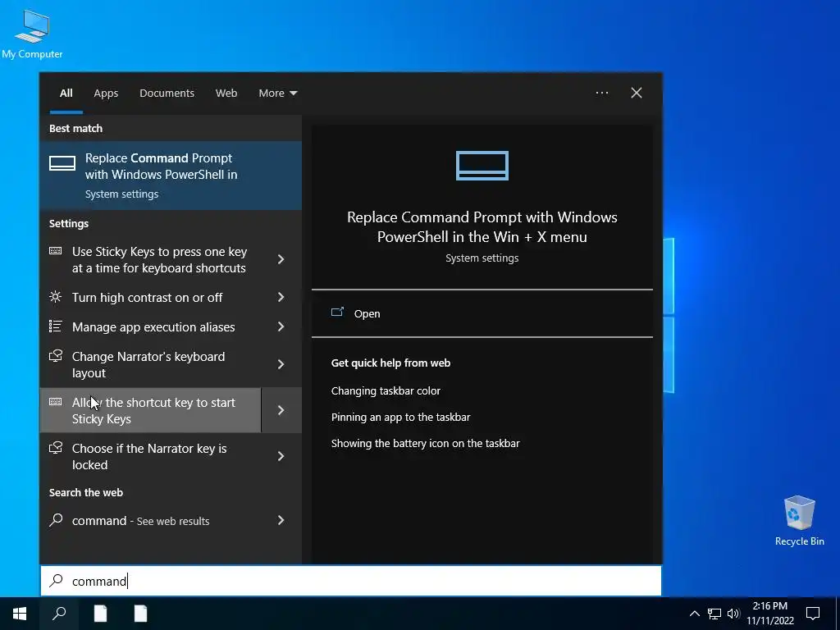Expand arrow beside Use Sticky Keys result
Image resolution: width=840 pixels, height=630 pixels.
click(x=281, y=260)
